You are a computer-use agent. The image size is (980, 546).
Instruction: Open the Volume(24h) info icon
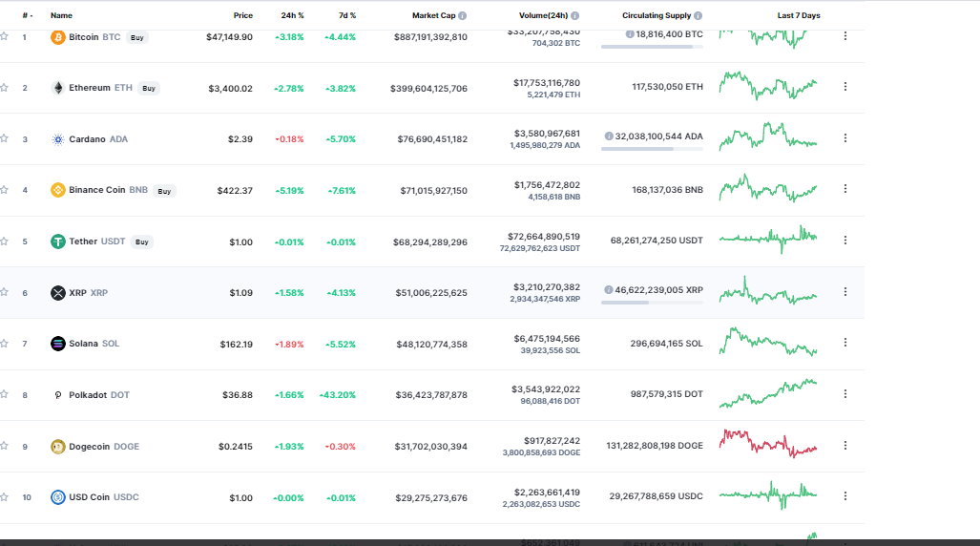coord(575,15)
